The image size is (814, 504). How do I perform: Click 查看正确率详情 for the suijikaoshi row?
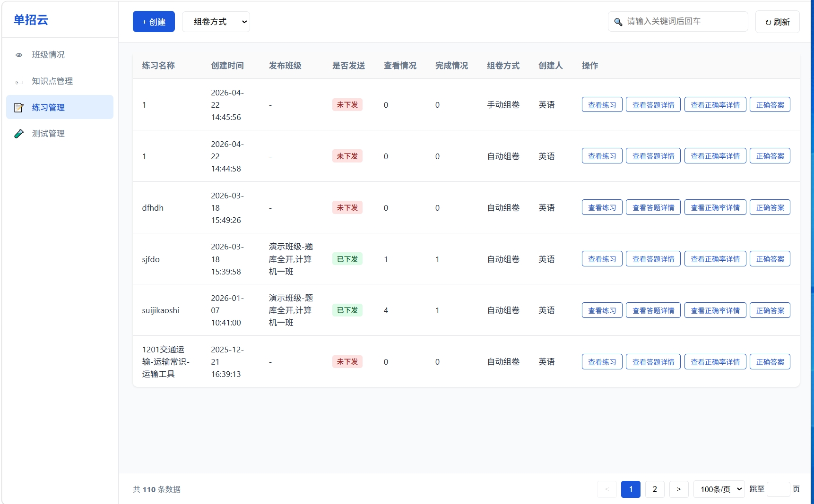pyautogui.click(x=715, y=310)
